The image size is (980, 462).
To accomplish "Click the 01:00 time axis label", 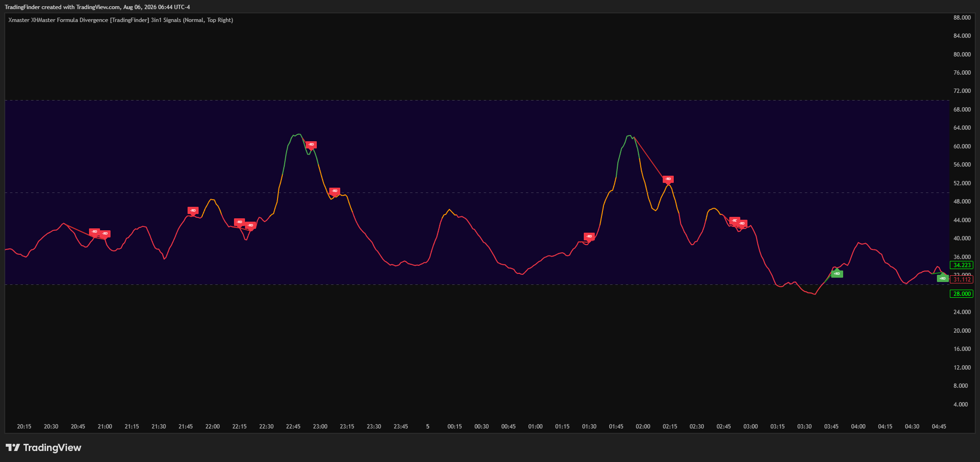I will (x=535, y=427).
